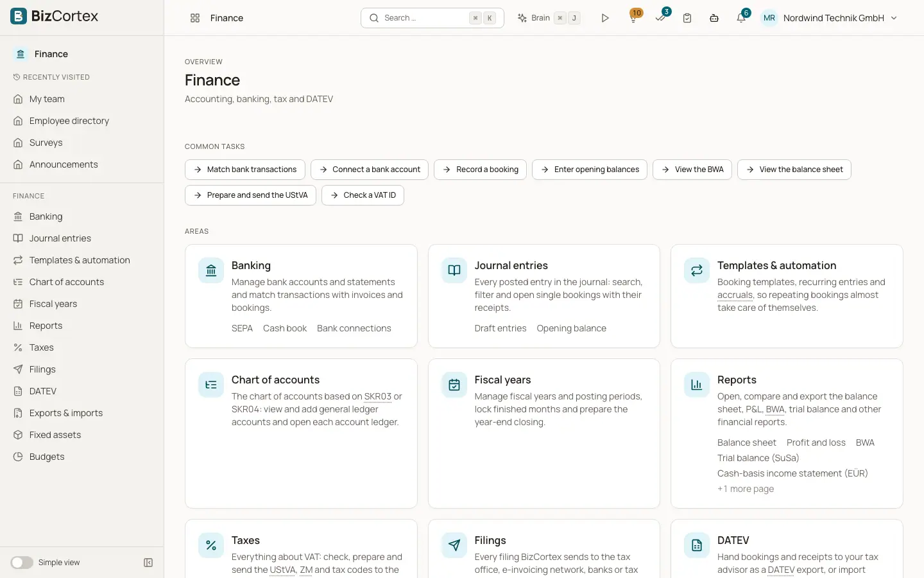Viewport: 924px width, 578px height.
Task: Open the apps grid icon beside Finance
Action: coord(195,18)
